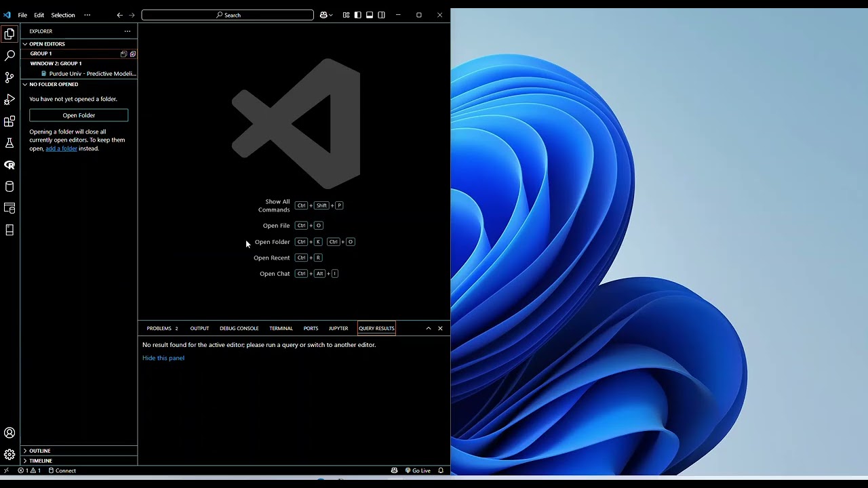Click the VS Code logo in title bar

coord(7,15)
